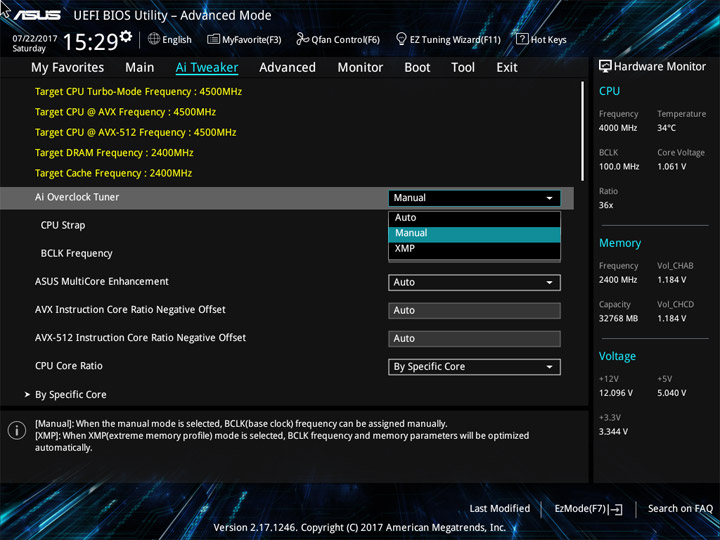Click Ratio value 36x

point(606,205)
